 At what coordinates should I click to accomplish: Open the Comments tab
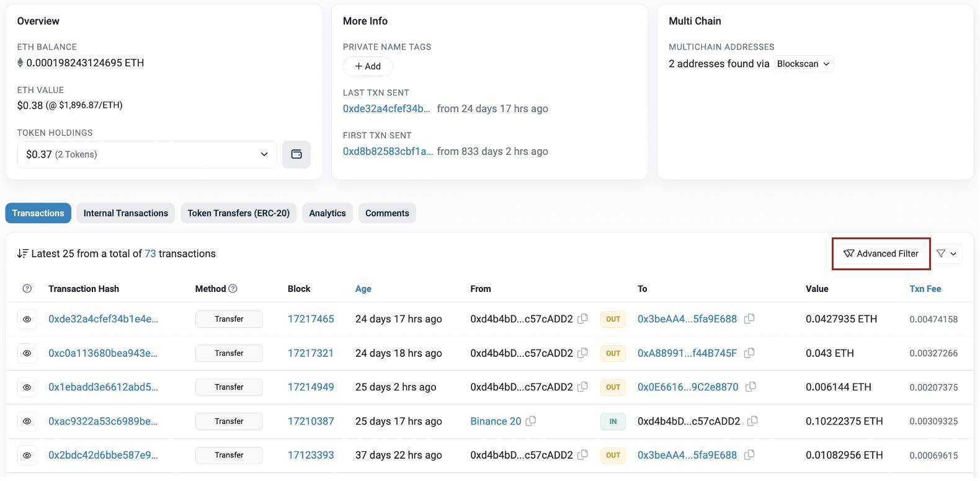click(387, 213)
